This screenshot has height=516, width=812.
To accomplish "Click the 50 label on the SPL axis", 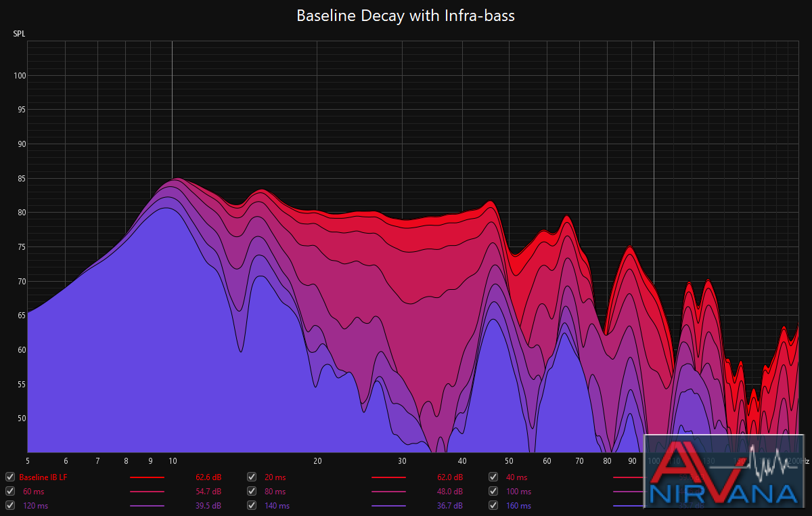I will tap(22, 418).
